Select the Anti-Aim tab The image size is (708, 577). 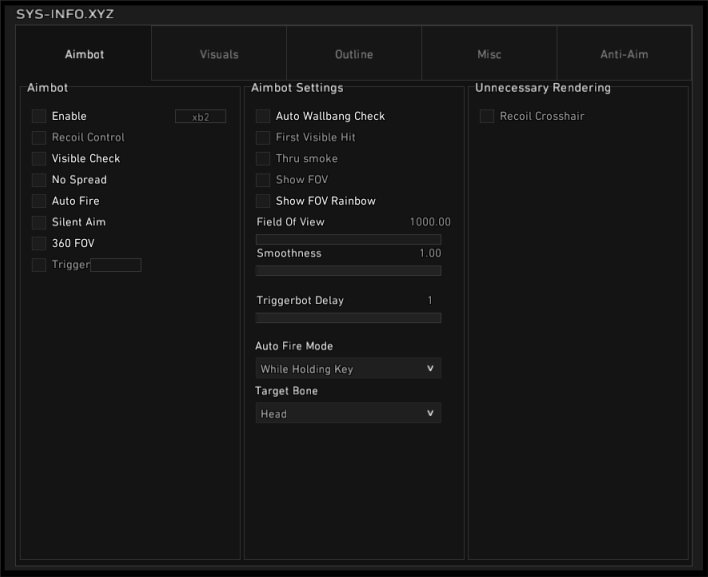624,54
